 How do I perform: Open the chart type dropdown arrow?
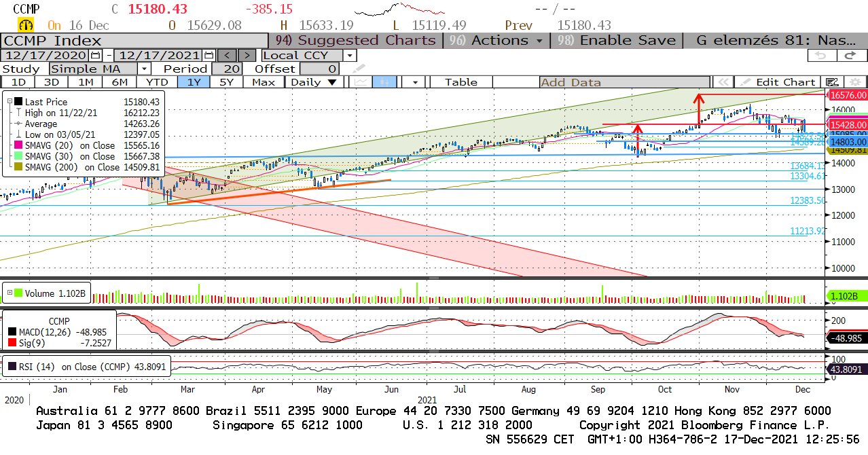(414, 82)
